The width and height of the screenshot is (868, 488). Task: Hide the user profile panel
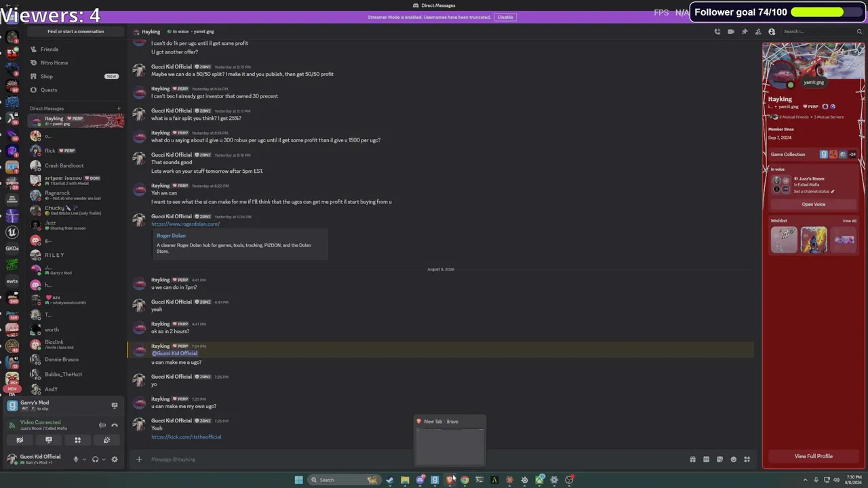click(x=772, y=31)
